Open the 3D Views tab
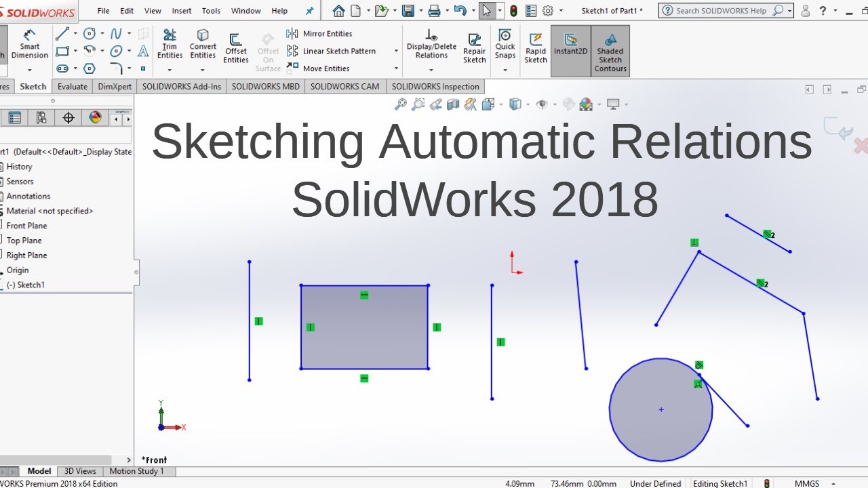This screenshot has height=488, width=868. (x=80, y=471)
